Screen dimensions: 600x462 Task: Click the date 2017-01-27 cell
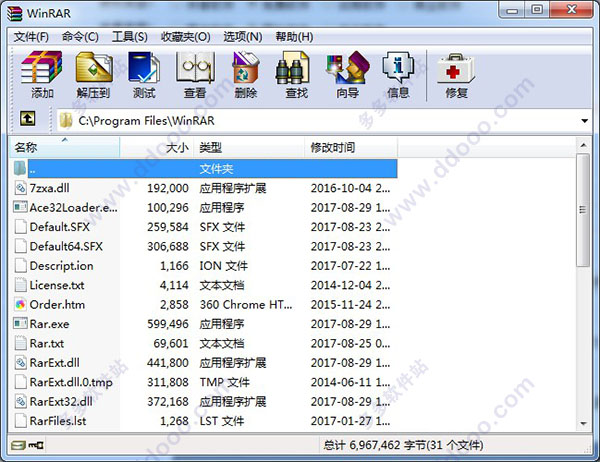point(350,421)
